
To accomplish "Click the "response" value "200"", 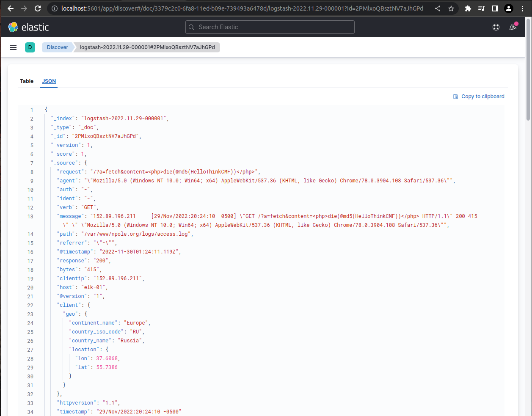I will click(x=101, y=261).
